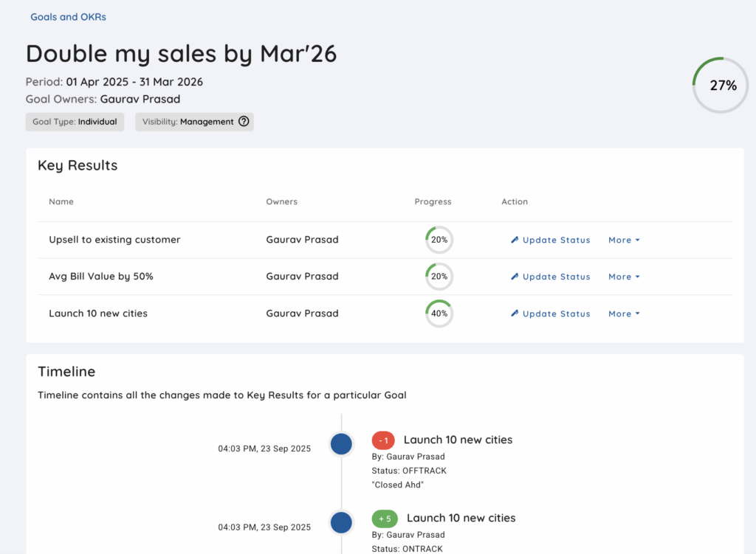Image resolution: width=756 pixels, height=554 pixels.
Task: Click the 40% progress ring for Launch cities
Action: (x=439, y=314)
